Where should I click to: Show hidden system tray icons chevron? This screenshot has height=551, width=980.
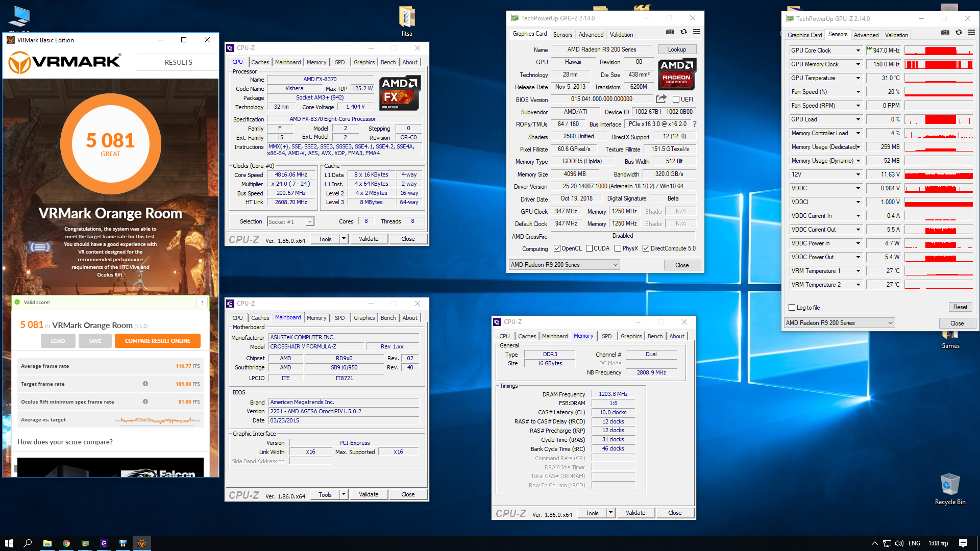[x=874, y=543]
